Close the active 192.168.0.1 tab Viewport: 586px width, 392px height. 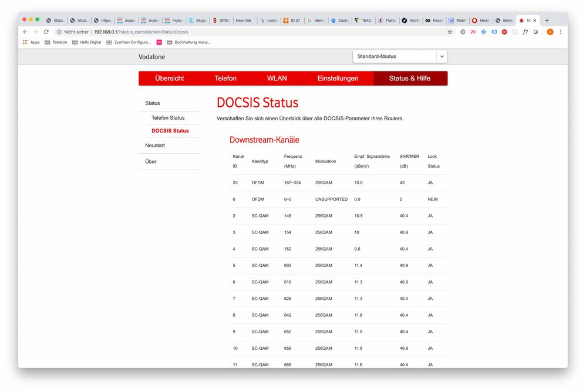pos(534,21)
